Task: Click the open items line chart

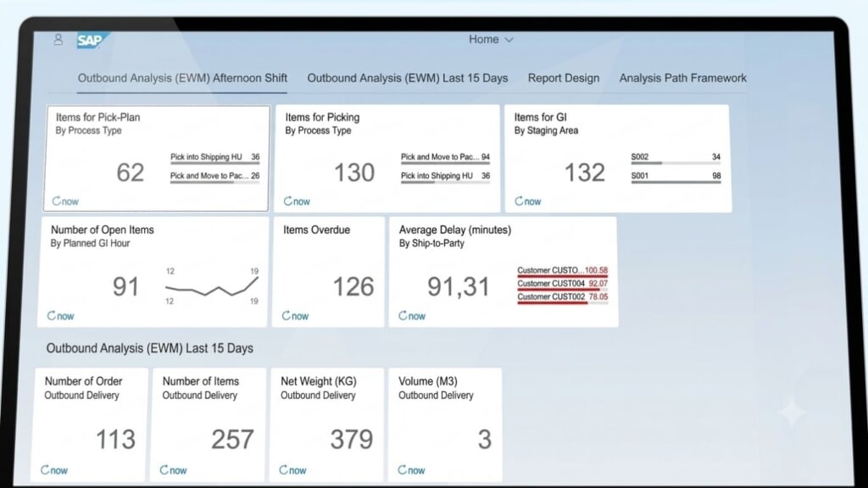Action: [x=211, y=286]
